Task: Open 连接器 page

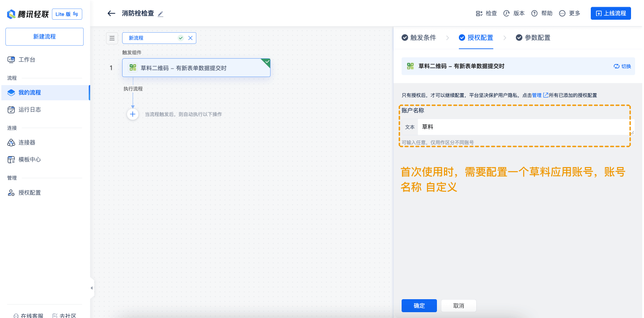Action: click(27, 142)
